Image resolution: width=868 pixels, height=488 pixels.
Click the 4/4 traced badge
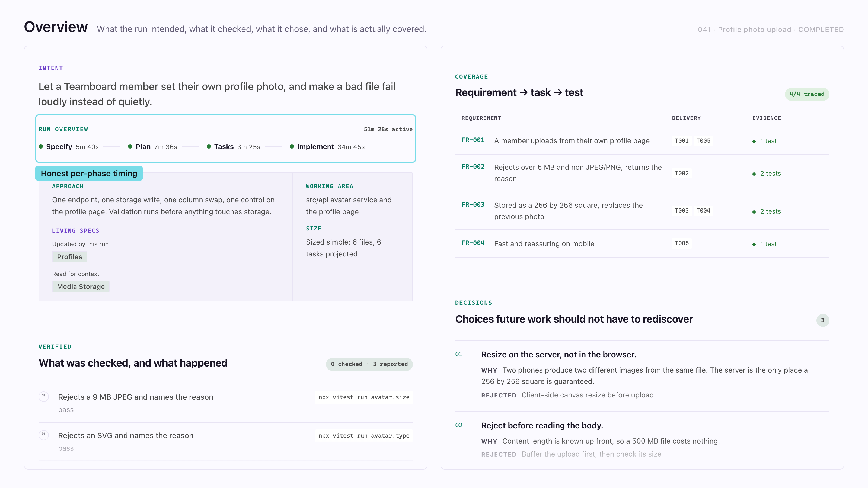click(807, 94)
